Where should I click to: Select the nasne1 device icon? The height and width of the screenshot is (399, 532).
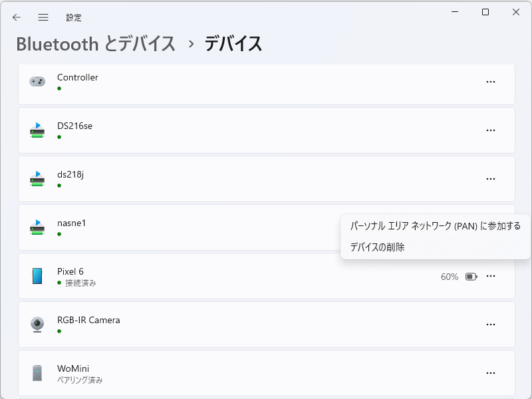tap(37, 226)
